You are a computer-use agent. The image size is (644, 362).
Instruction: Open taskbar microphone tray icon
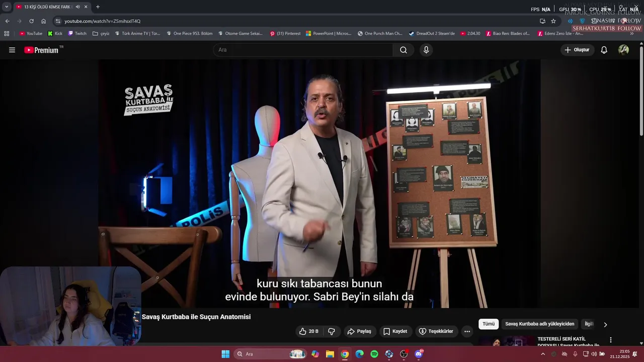pos(575,354)
